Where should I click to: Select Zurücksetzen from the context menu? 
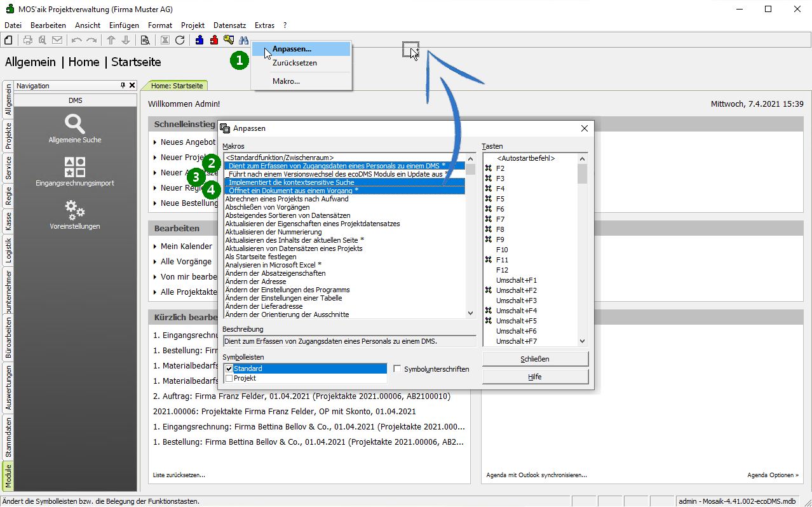295,64
